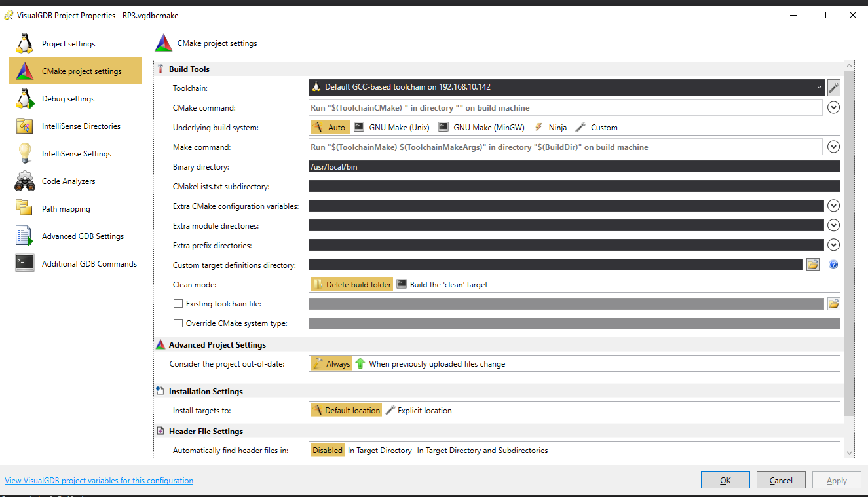868x497 pixels.
Task: Open View VisualGDB project variables link
Action: pyautogui.click(x=99, y=481)
